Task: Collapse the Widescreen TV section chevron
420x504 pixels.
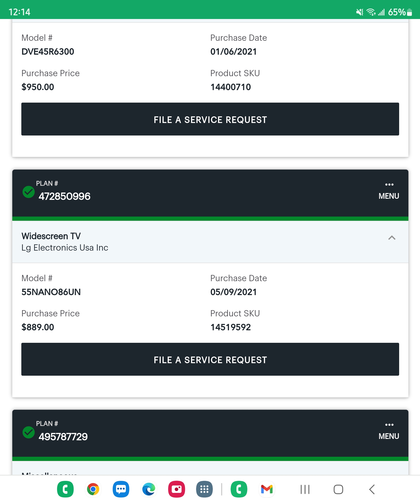Action: pos(392,238)
